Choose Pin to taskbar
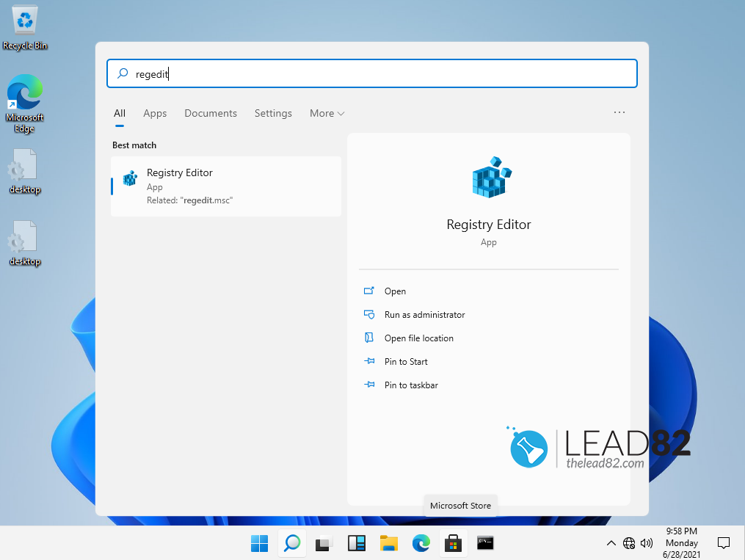745x560 pixels. click(411, 385)
